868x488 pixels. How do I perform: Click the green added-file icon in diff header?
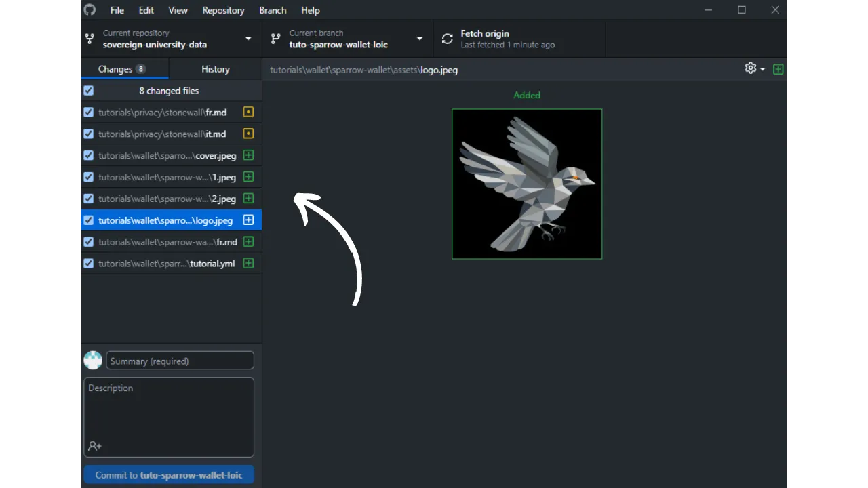(x=778, y=69)
